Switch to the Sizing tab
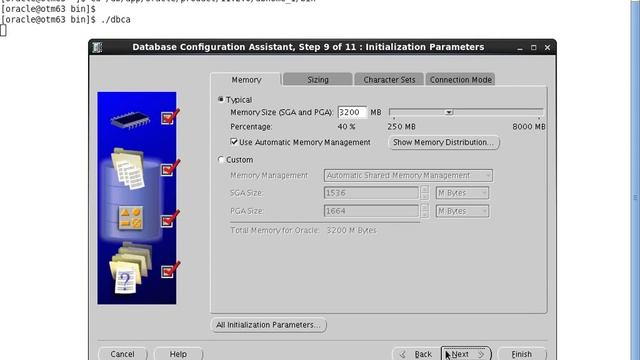640x360 pixels. coord(318,80)
